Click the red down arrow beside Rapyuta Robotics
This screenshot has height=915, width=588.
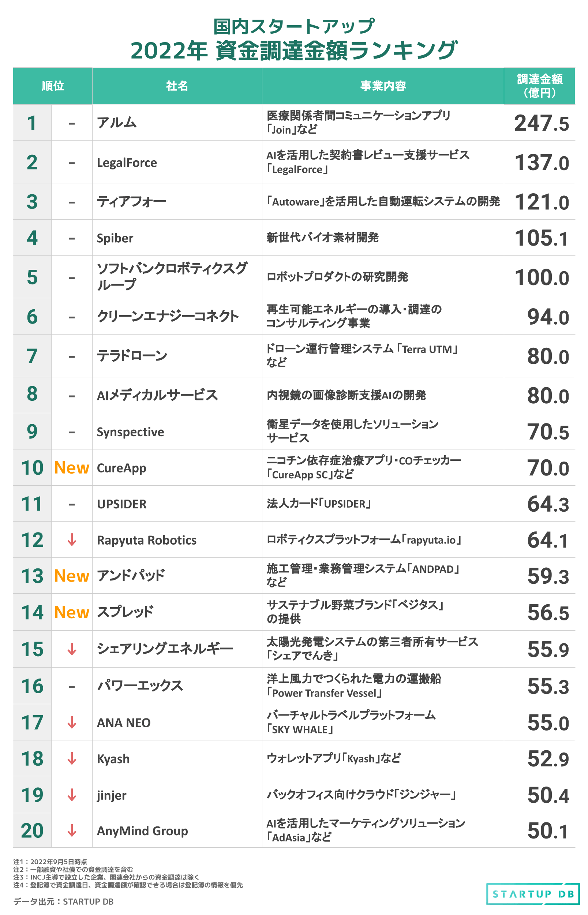click(72, 539)
